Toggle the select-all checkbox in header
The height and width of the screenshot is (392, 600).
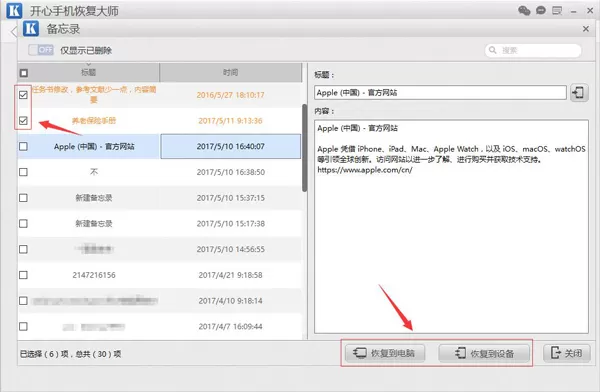(24, 73)
